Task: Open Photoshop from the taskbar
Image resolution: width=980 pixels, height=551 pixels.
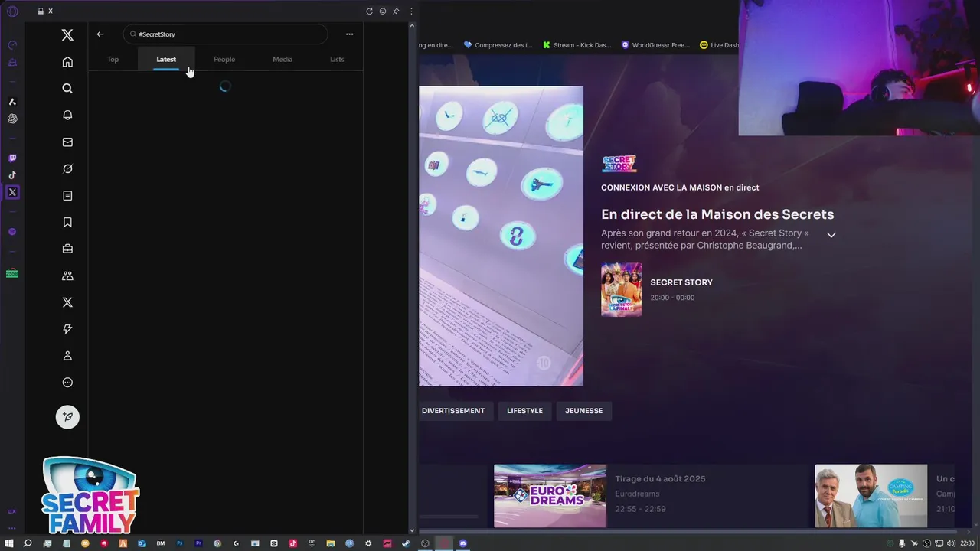Action: tap(180, 543)
